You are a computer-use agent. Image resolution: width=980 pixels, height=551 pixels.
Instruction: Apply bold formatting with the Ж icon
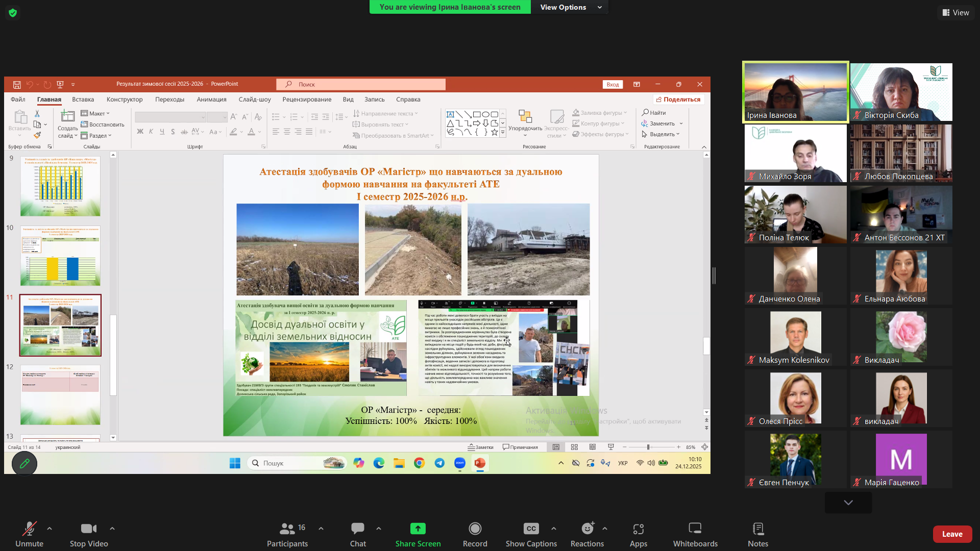tap(140, 132)
